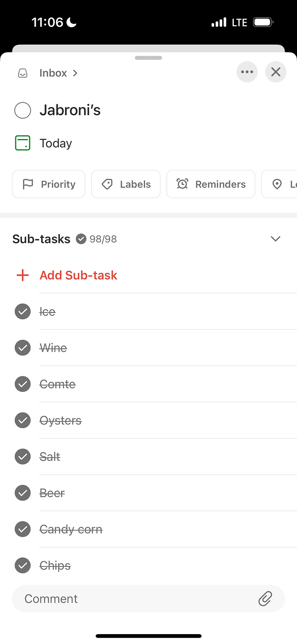
Task: Tap the red plus add icon
Action: (22, 275)
